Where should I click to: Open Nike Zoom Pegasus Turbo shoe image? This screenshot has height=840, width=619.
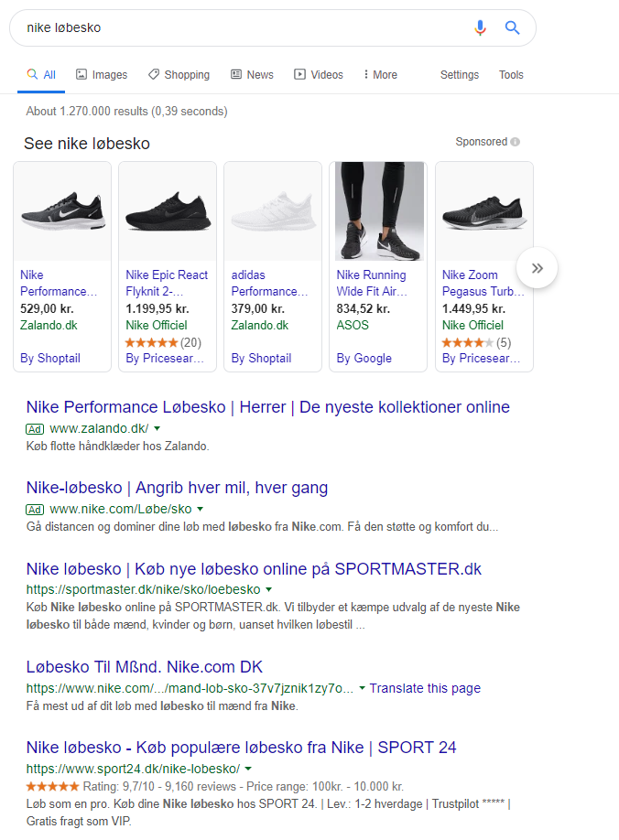[484, 211]
